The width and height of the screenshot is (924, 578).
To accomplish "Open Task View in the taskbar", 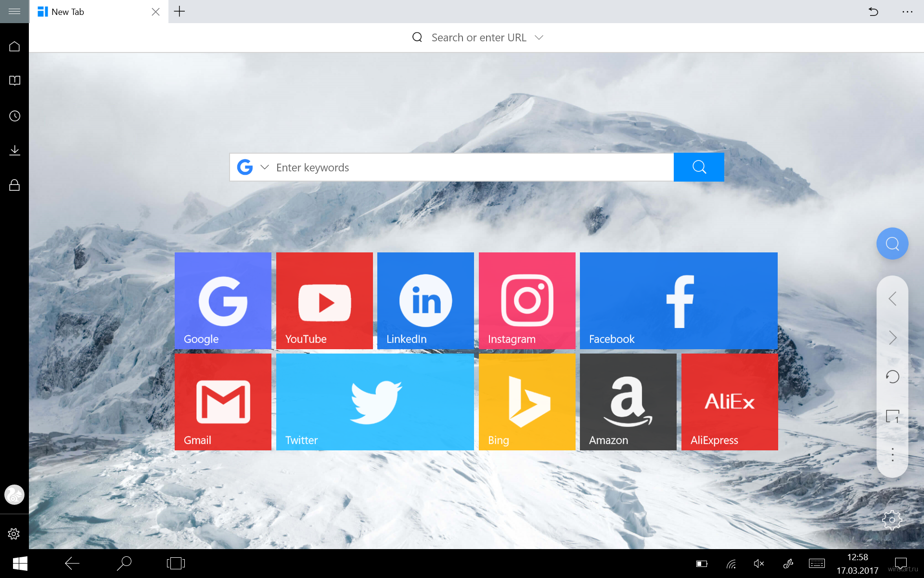I will pyautogui.click(x=176, y=563).
